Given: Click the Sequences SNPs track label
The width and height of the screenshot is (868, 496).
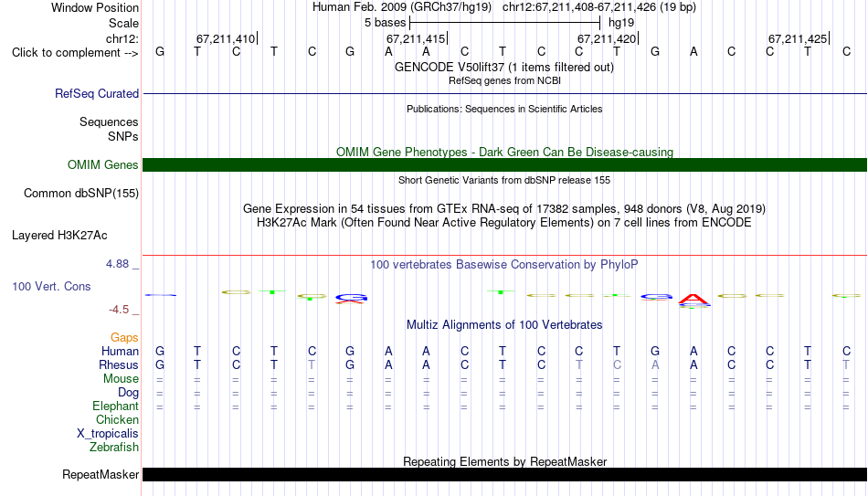Looking at the screenshot, I should (x=109, y=129).
